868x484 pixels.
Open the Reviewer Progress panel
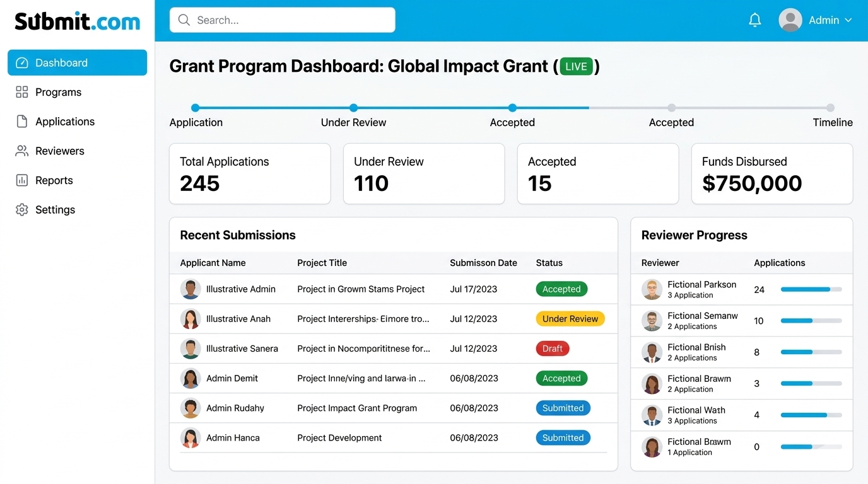(x=693, y=234)
